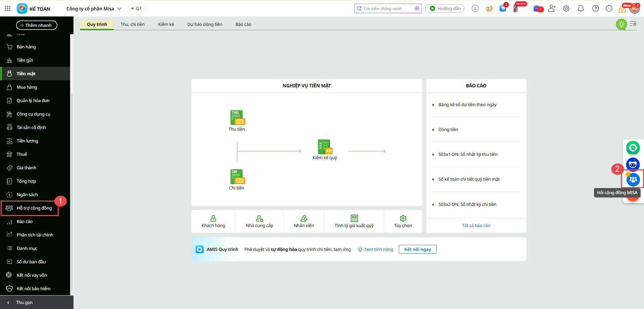The image size is (644, 309).
Task: Open the Chi tiền payment icon
Action: [237, 177]
